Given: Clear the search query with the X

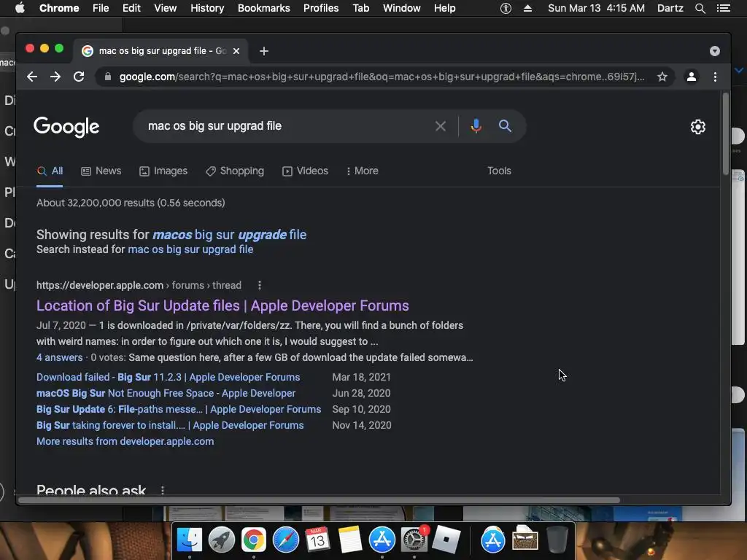Looking at the screenshot, I should 441,126.
